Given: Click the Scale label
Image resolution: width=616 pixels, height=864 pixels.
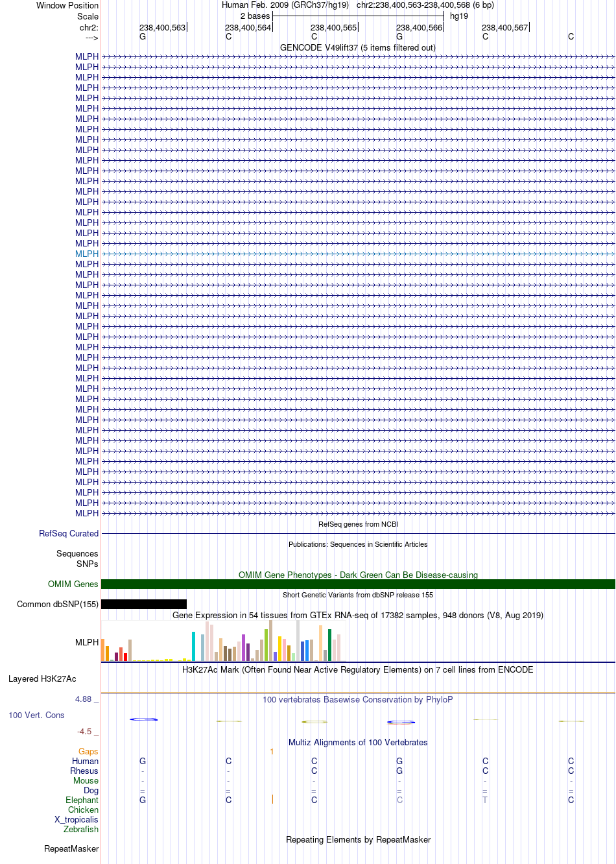Looking at the screenshot, I should coord(88,16).
